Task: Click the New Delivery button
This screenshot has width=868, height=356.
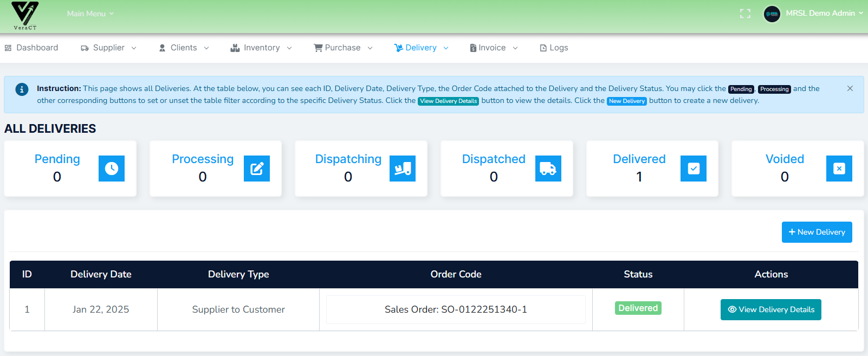Action: coord(817,232)
